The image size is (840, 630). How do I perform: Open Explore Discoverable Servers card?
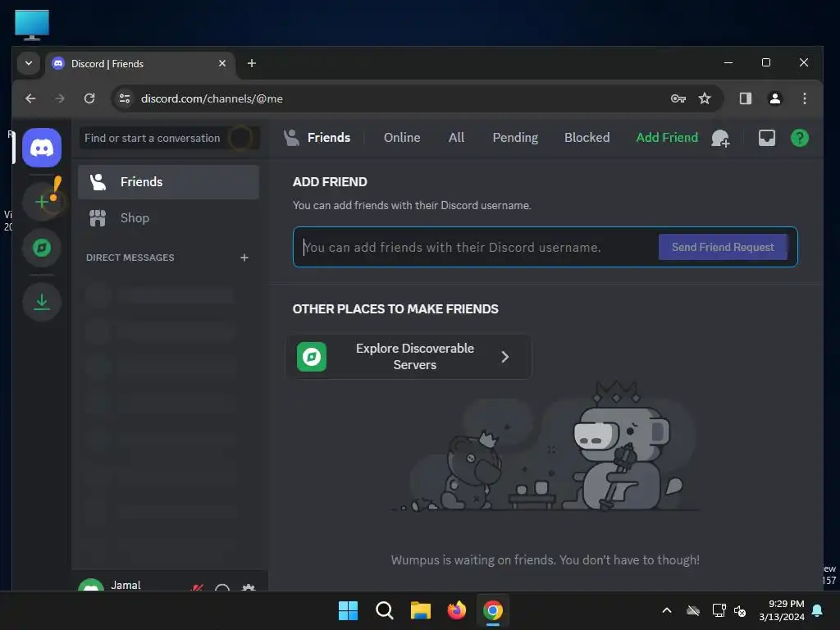coord(409,357)
